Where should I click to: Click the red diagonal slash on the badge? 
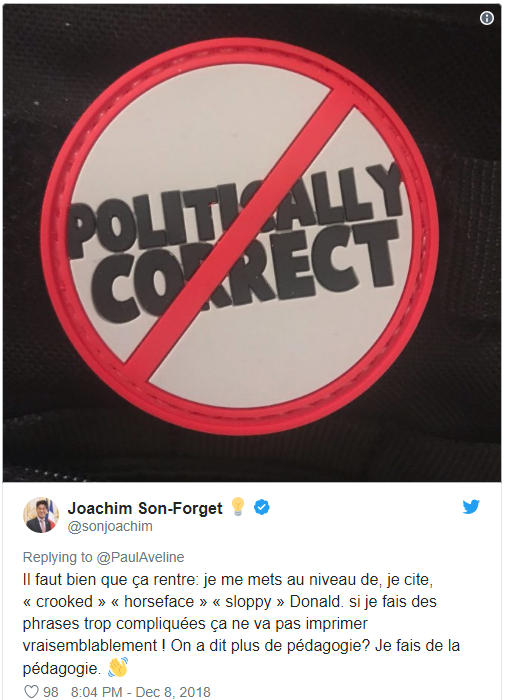click(238, 239)
